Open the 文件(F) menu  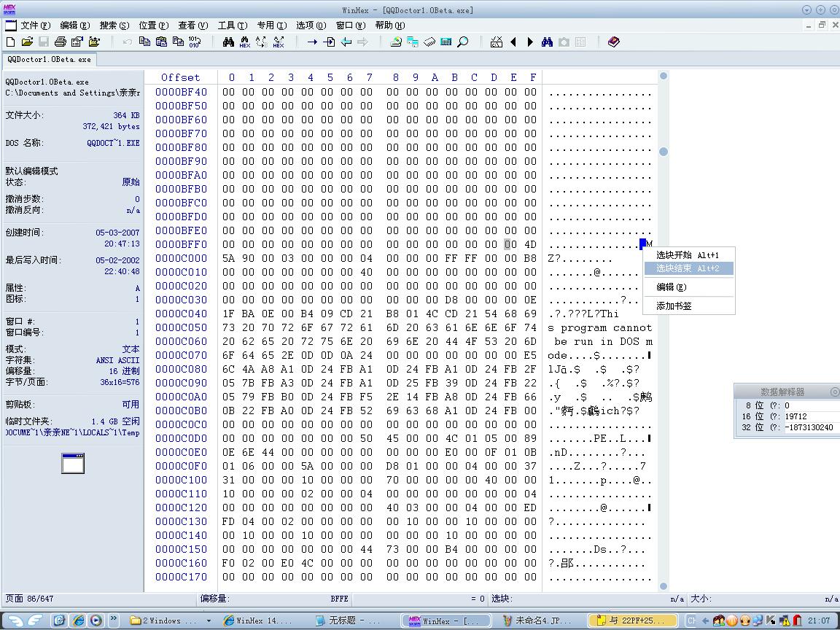(x=35, y=26)
